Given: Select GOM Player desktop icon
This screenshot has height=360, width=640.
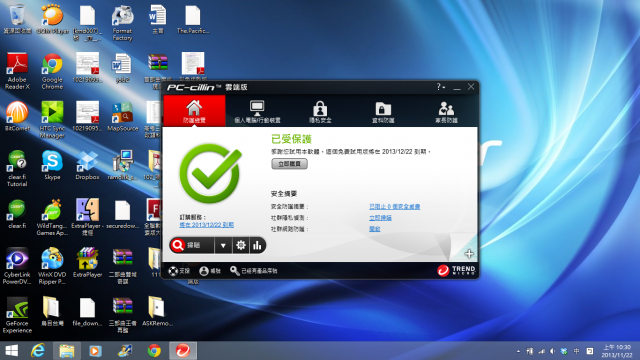Looking at the screenshot, I should 52,19.
